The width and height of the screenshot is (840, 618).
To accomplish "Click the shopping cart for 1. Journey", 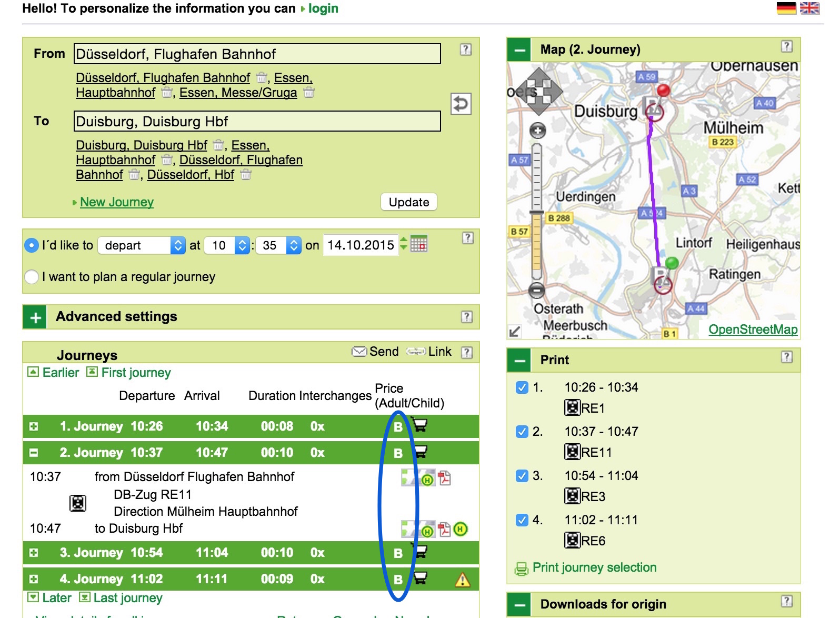I will point(419,425).
